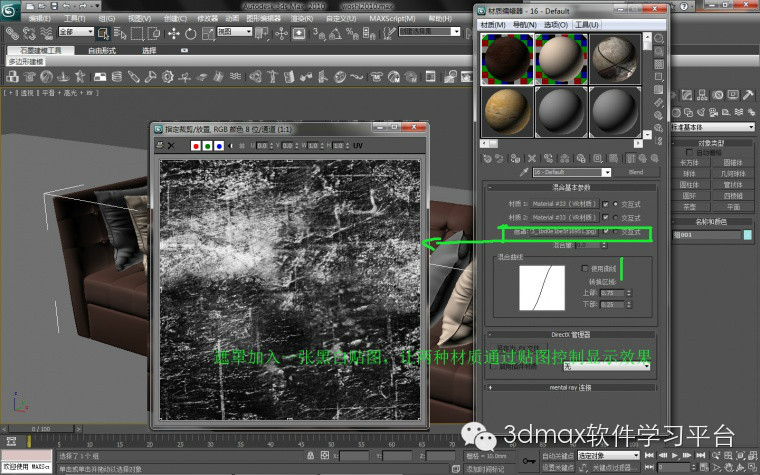Open the Display monitor tab icon
The height and width of the screenshot is (475, 760).
(x=733, y=95)
